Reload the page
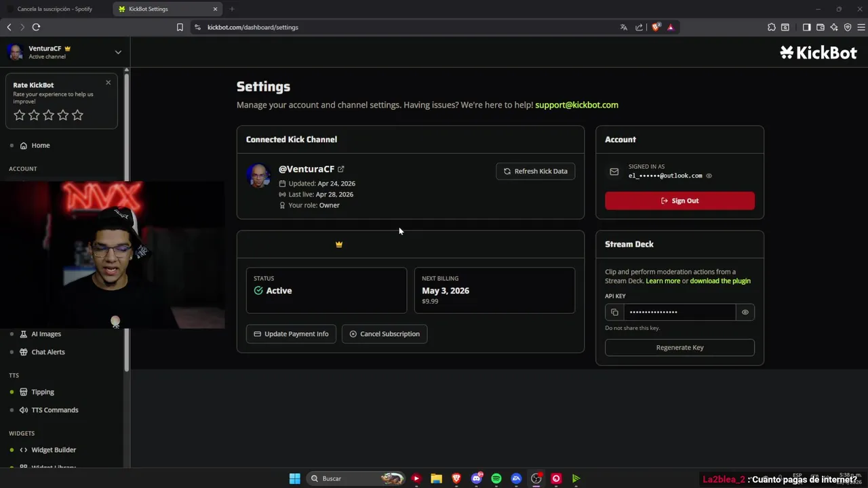868x488 pixels. pos(36,27)
